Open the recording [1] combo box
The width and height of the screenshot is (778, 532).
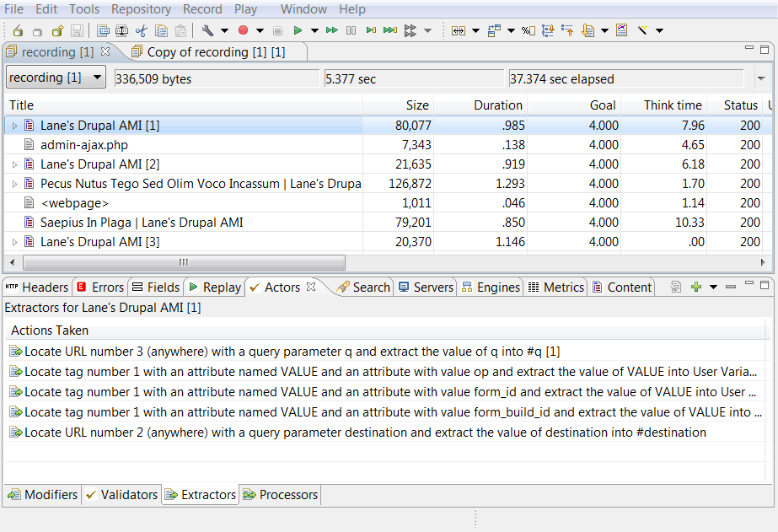click(x=56, y=78)
